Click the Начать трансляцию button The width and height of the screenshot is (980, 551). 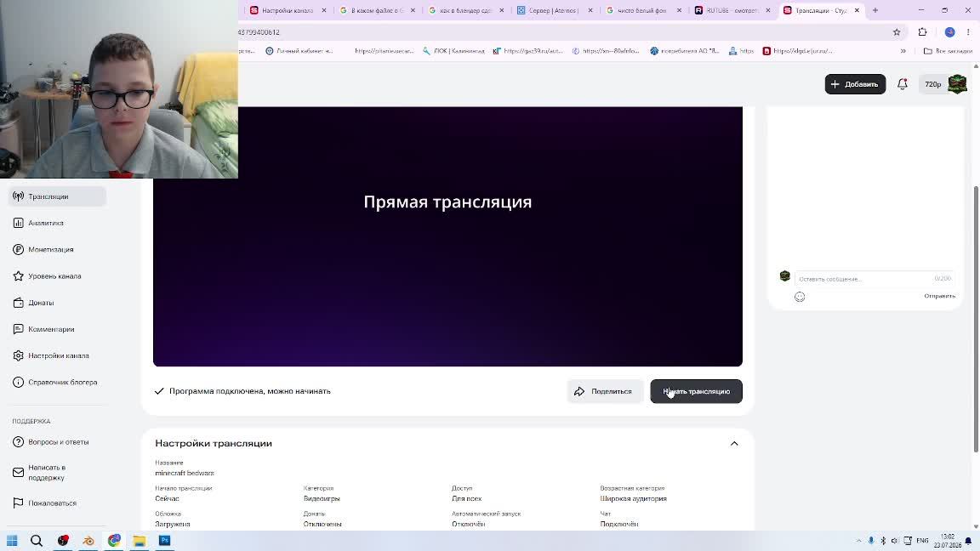(x=696, y=391)
